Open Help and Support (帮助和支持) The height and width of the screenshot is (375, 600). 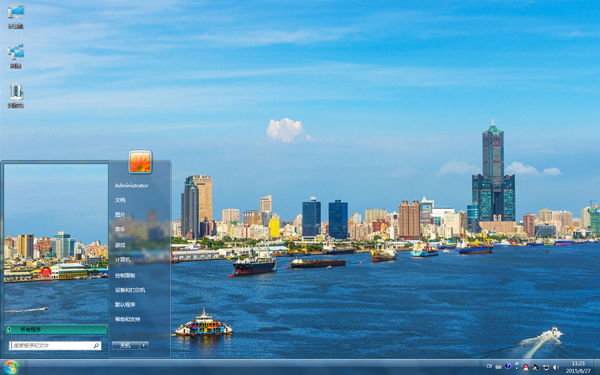tap(128, 319)
